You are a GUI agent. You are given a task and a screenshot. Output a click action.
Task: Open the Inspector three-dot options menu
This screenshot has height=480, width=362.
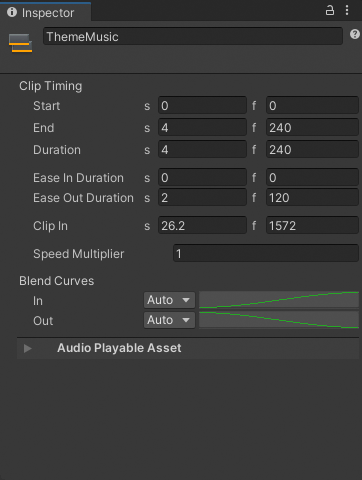coord(347,10)
